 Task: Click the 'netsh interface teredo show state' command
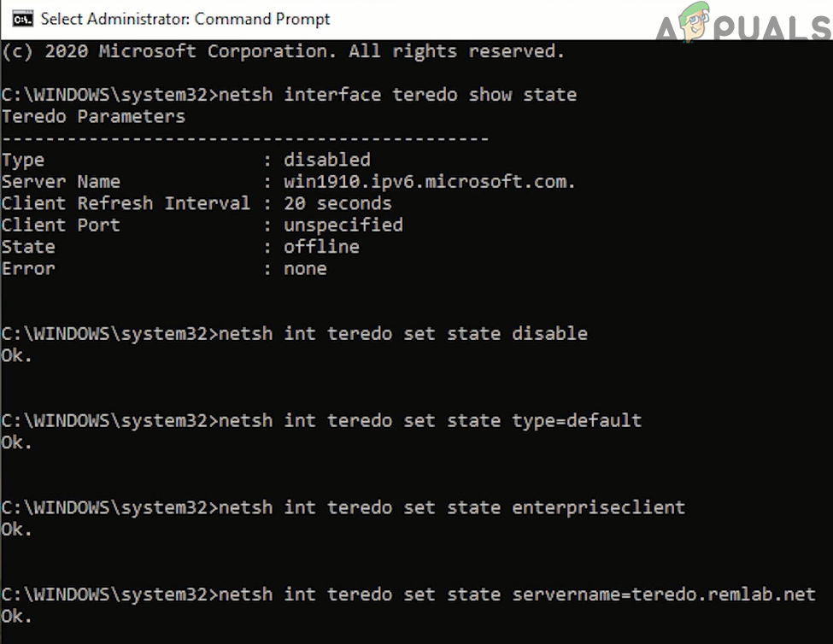(x=397, y=94)
